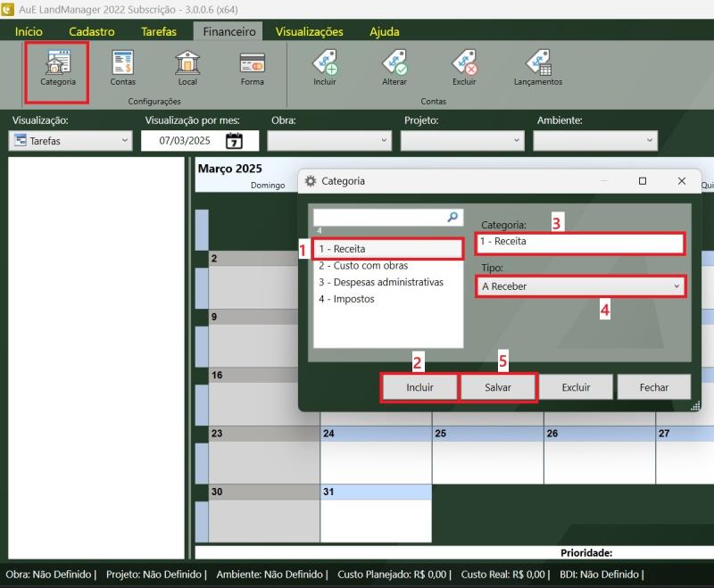Click the Incluir conta icon
The width and height of the screenshot is (714, 588).
coord(325,68)
